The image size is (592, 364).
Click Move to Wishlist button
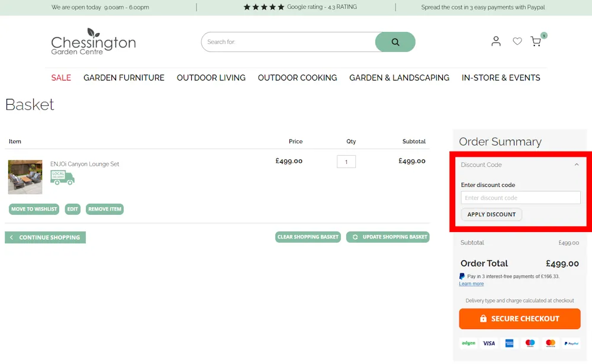point(34,209)
